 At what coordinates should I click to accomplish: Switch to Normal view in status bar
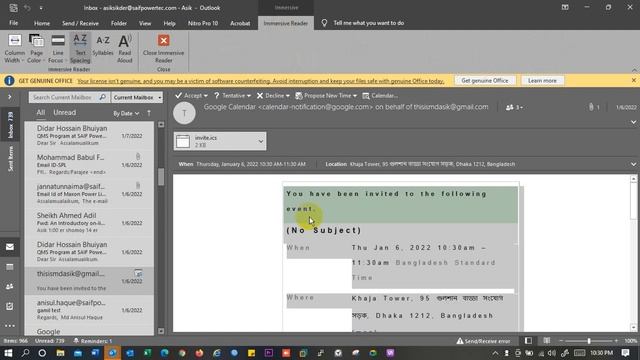click(x=528, y=340)
